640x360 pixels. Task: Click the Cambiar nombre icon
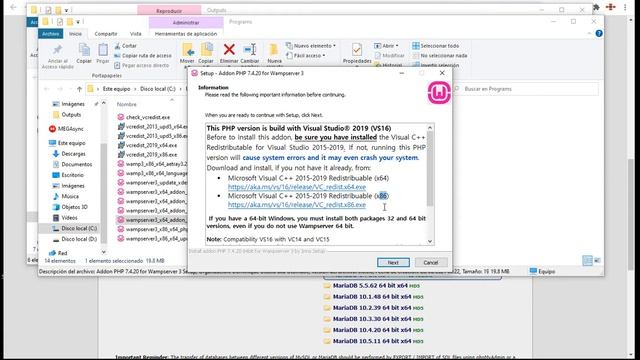pyautogui.click(x=250, y=50)
